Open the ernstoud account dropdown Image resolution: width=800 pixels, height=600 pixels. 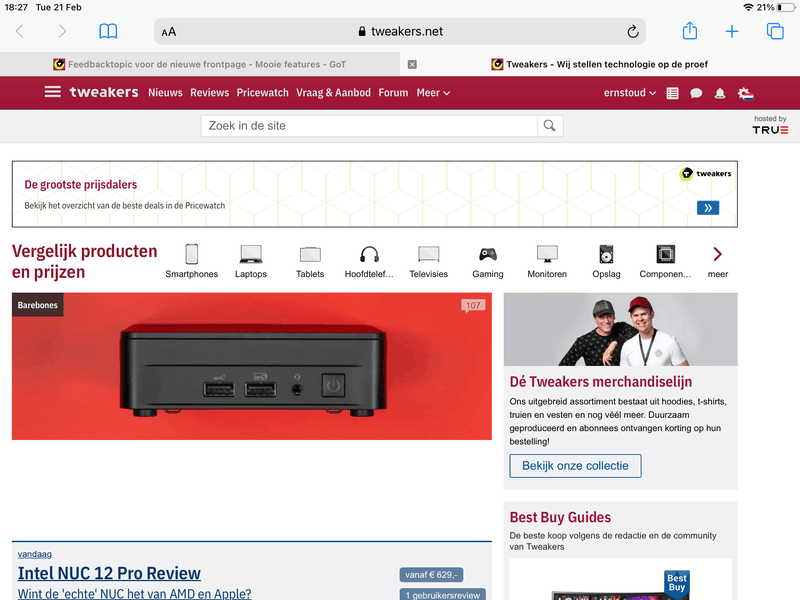630,93
